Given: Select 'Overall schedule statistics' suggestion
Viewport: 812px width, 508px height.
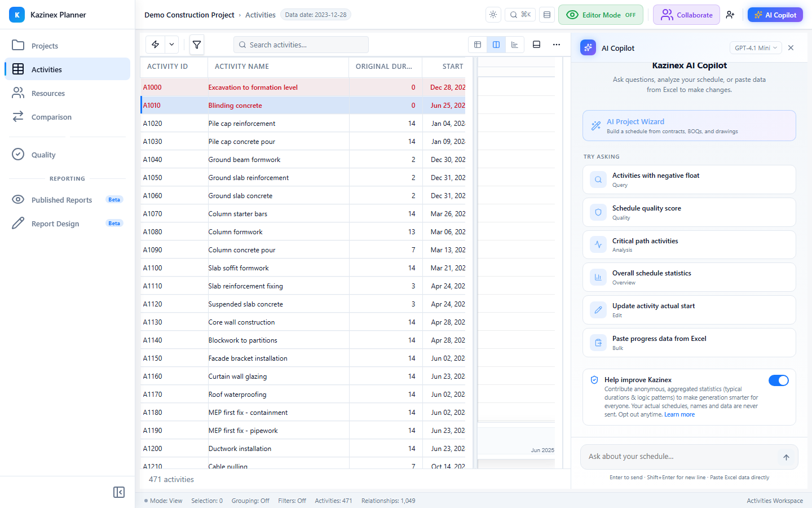Looking at the screenshot, I should (689, 277).
